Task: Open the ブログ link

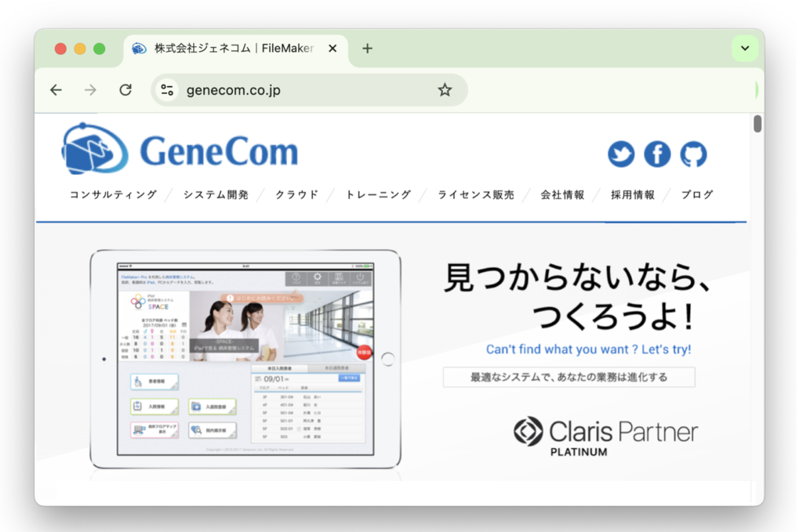Action: point(696,195)
